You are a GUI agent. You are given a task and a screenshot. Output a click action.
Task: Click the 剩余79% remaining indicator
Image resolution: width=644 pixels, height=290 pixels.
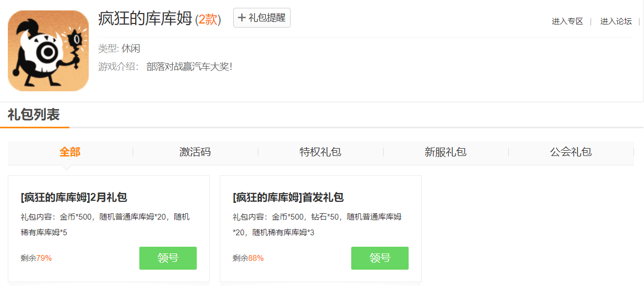pyautogui.click(x=37, y=258)
